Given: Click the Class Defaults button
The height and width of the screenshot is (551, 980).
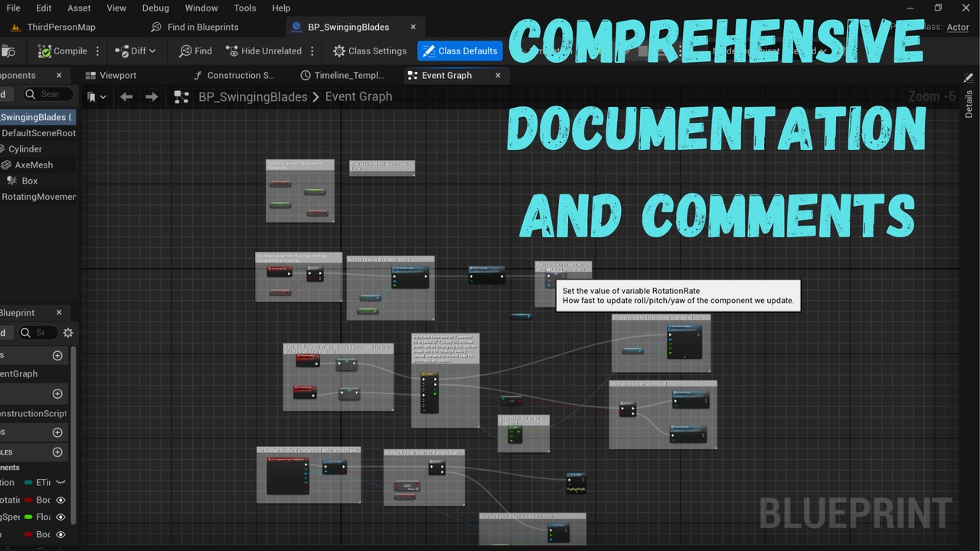Looking at the screenshot, I should 459,51.
